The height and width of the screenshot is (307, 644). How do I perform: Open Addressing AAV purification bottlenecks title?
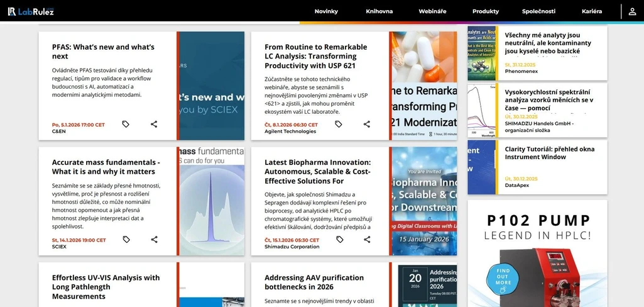pos(314,282)
